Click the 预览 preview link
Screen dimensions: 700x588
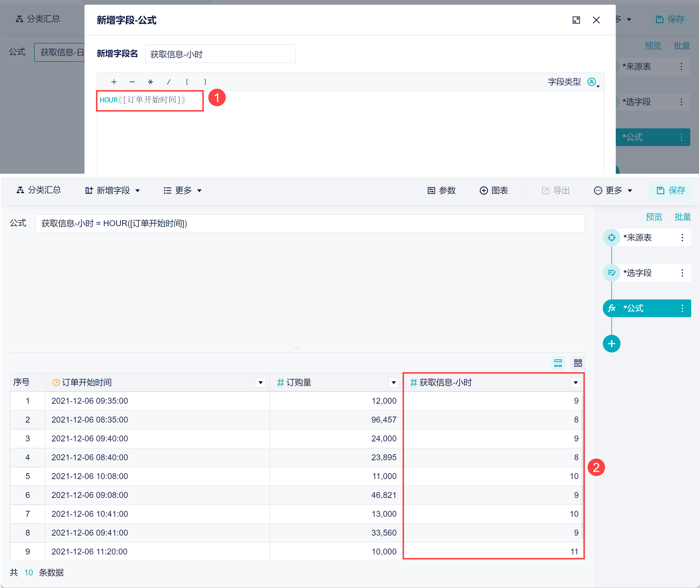tap(653, 217)
